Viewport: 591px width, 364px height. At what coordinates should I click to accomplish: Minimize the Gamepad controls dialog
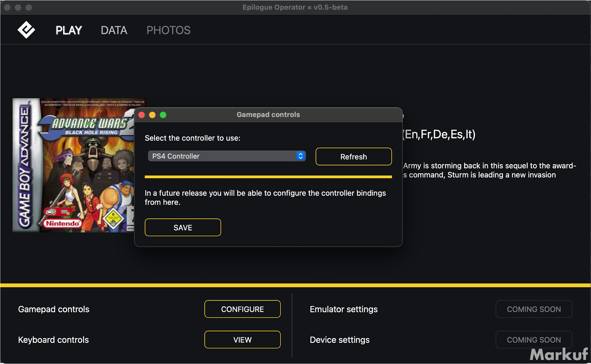(152, 115)
